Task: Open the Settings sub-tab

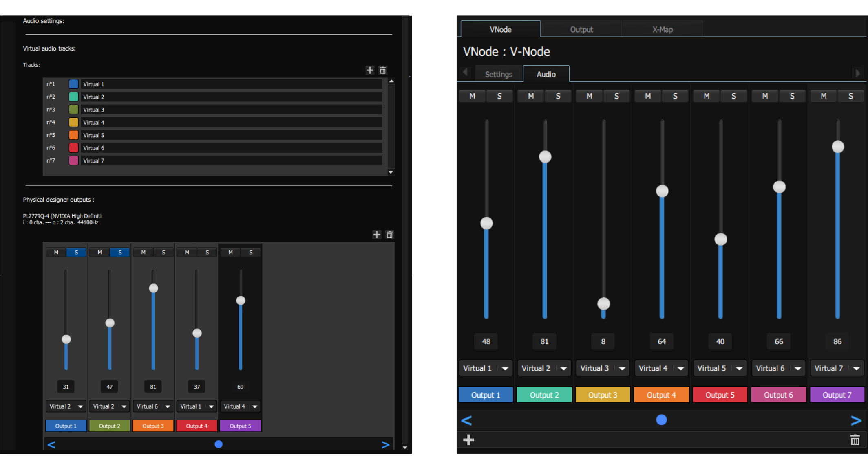Action: pos(499,74)
